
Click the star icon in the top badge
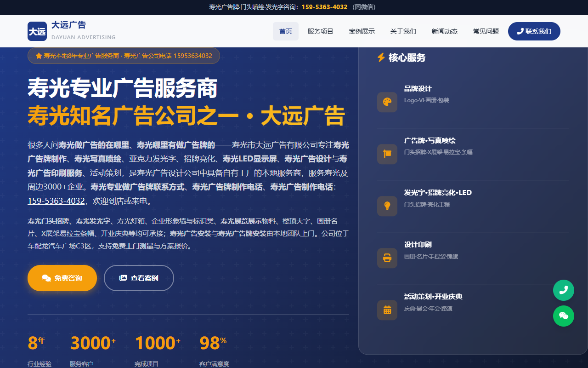[39, 56]
